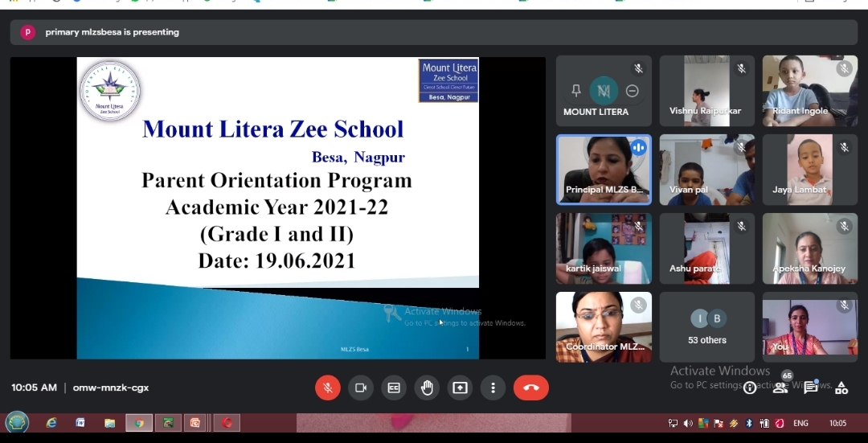This screenshot has height=443, width=868.
Task: Click muted mic icon on Apeksha Kanojey tile
Action: 844,226
